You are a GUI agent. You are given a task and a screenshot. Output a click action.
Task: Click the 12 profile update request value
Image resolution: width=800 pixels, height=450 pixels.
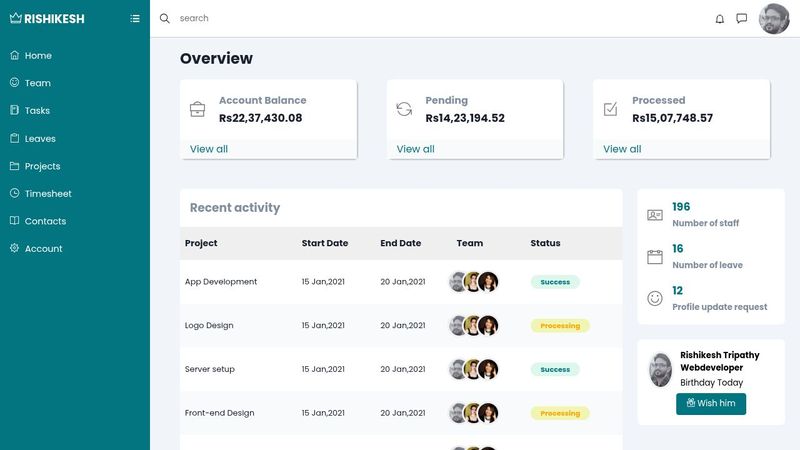tap(678, 290)
